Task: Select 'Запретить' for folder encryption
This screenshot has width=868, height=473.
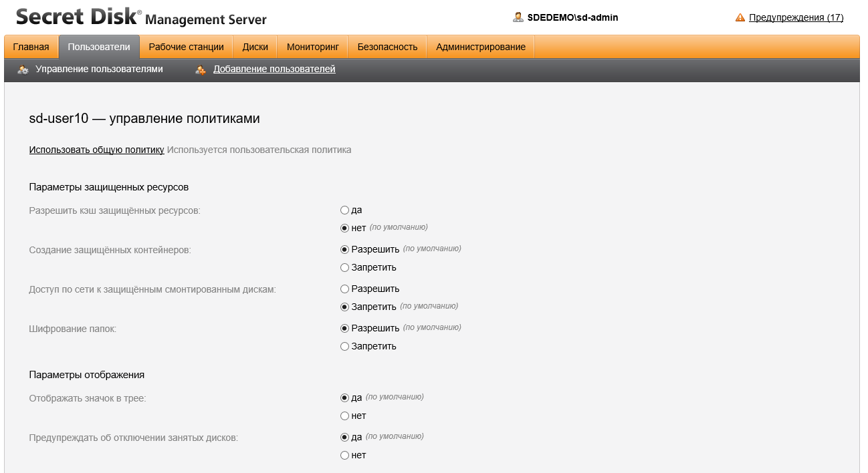Action: coord(345,347)
